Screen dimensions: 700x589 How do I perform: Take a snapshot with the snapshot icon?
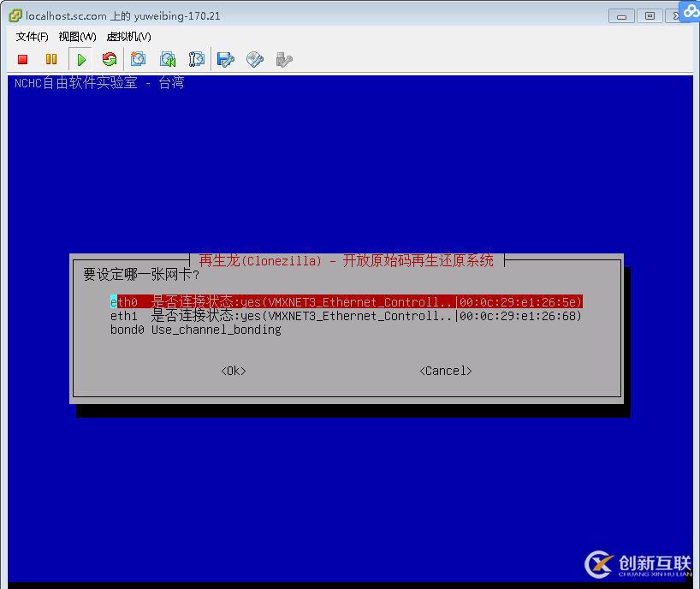coord(138,59)
